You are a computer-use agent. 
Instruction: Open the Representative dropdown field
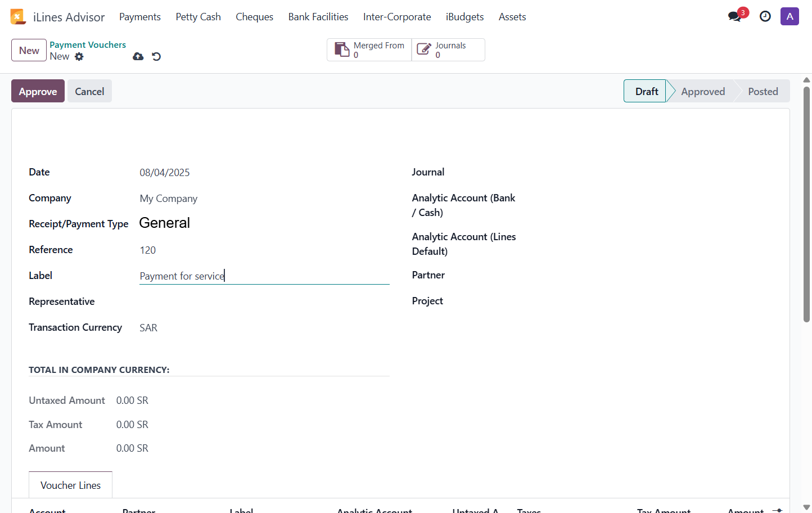tap(264, 302)
